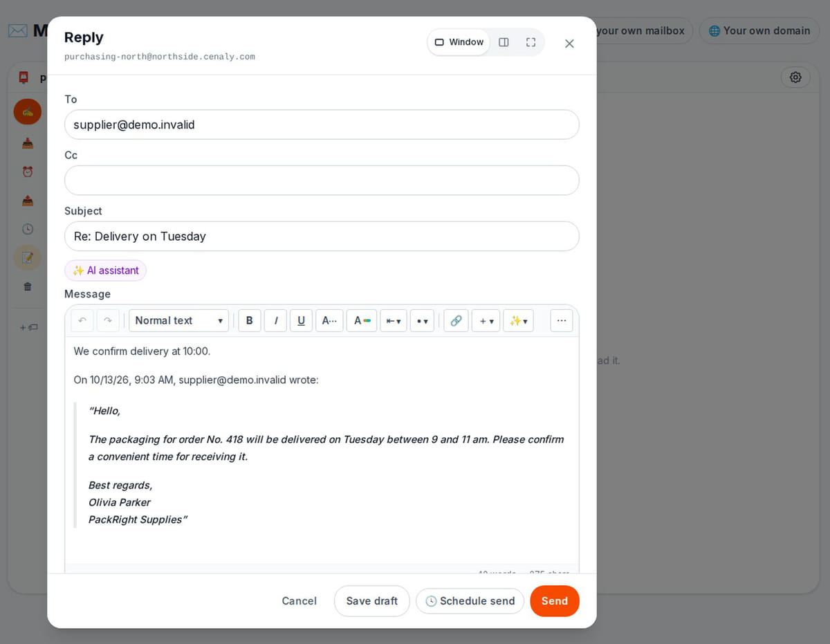Launch the AI assistant
Screen dimensions: 830x644
(x=106, y=270)
